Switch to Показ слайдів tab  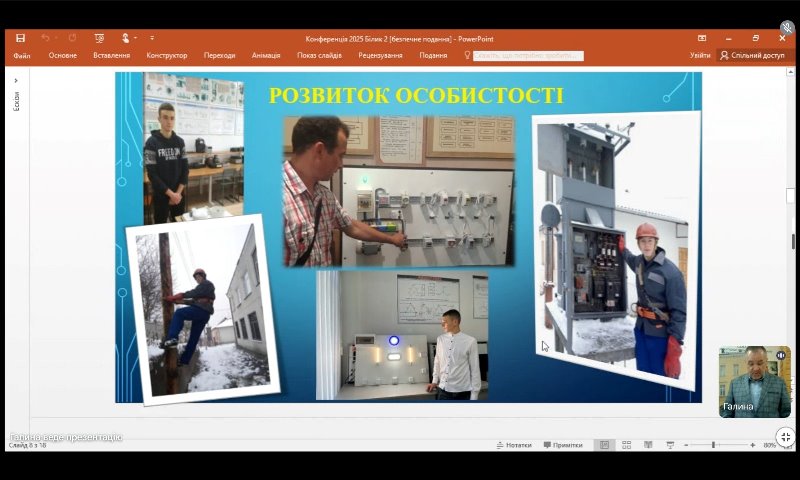[319, 55]
